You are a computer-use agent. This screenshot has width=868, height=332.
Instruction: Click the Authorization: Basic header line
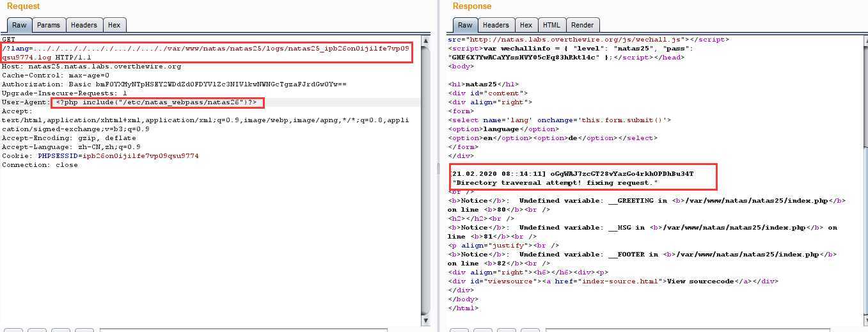174,84
